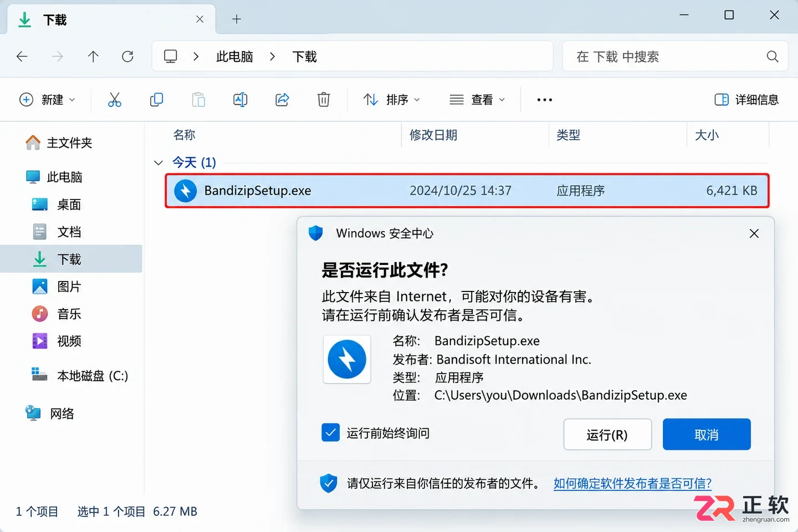Refresh the Downloads folder view
This screenshot has width=798, height=532.
(128, 57)
